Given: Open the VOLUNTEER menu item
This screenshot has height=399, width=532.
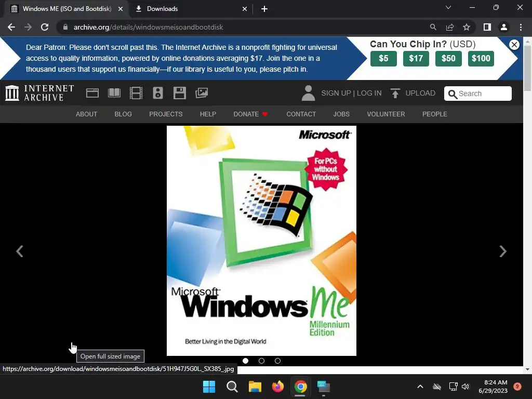Looking at the screenshot, I should pos(386,114).
